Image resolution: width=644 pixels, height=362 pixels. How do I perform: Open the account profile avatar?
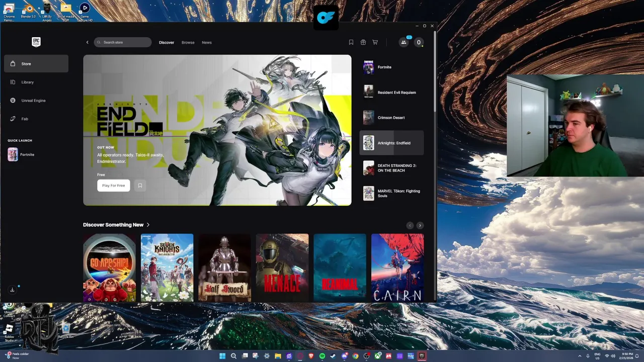(x=419, y=42)
